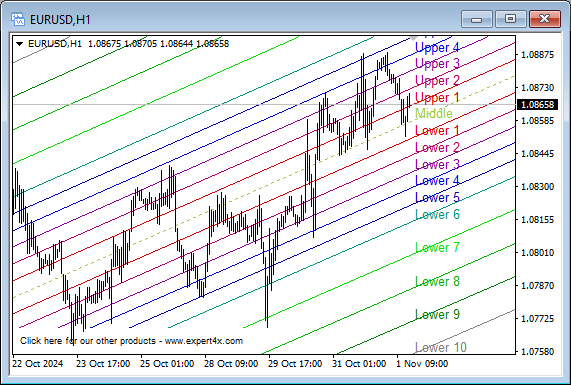Click the 29 Oct 17:00 time label

pos(295,364)
